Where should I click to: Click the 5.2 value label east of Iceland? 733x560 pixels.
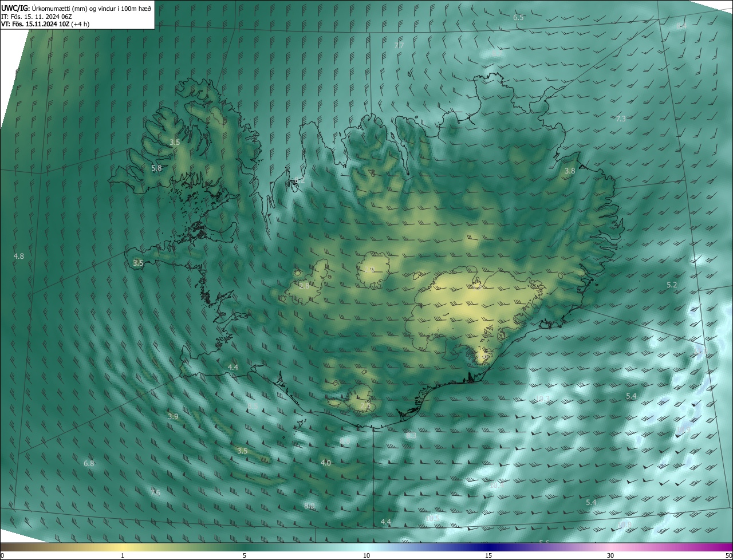pos(672,285)
